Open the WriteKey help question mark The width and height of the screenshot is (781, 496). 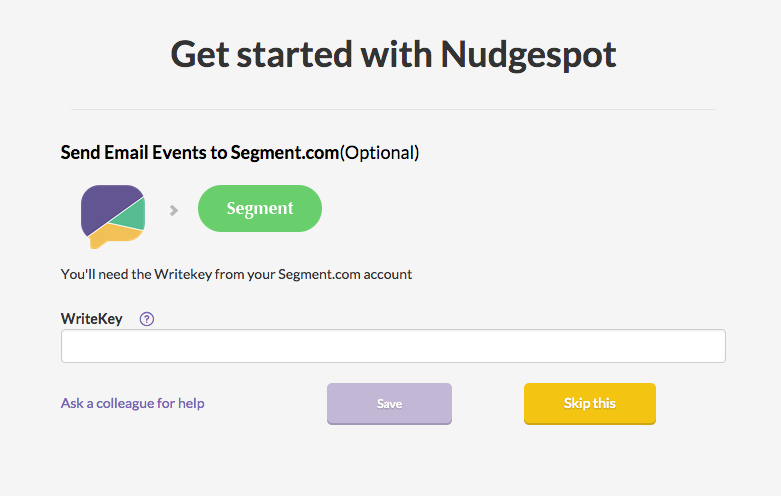click(x=147, y=319)
